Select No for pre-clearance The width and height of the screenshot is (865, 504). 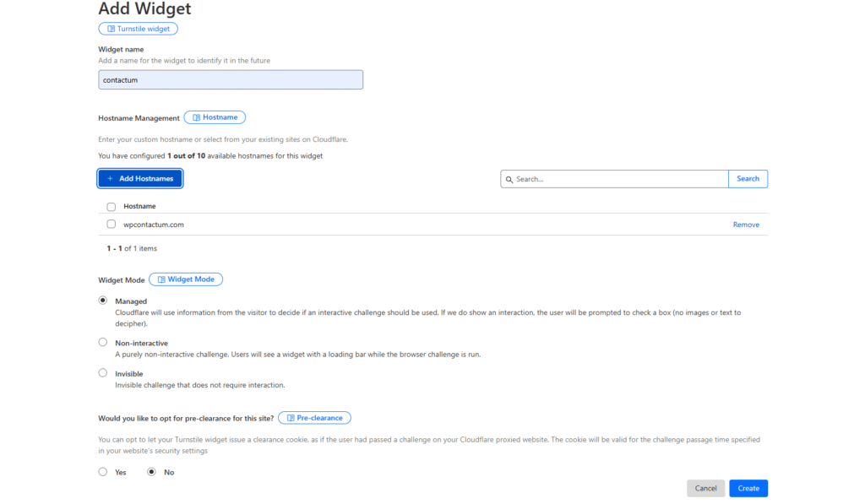click(x=152, y=472)
